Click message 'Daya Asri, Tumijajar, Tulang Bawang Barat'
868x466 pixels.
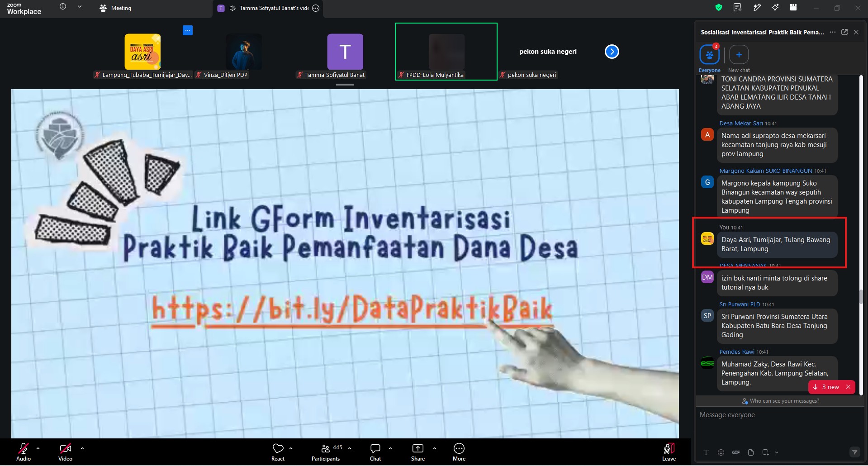coord(776,244)
